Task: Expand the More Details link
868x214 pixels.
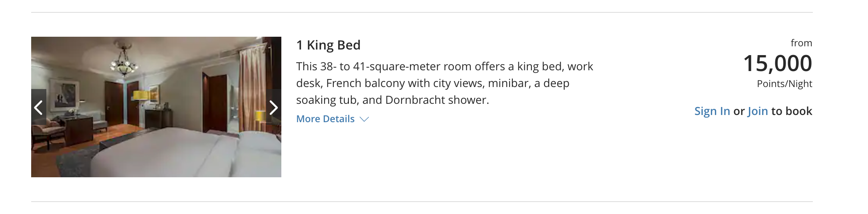Action: (325, 119)
